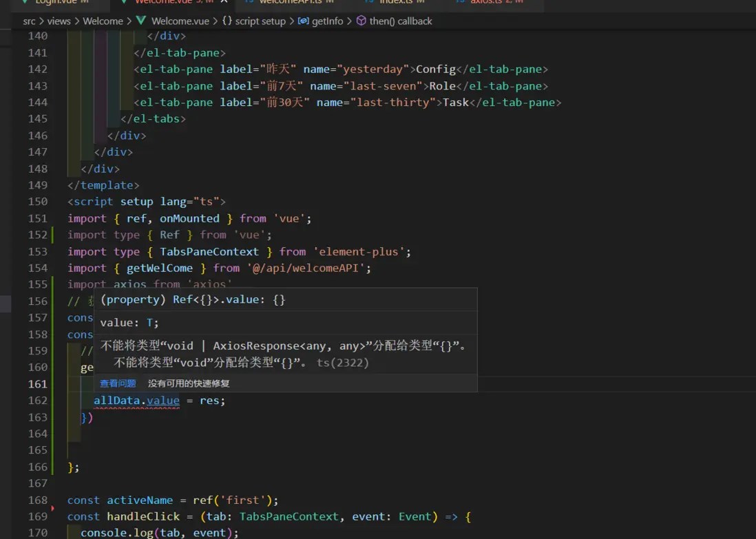This screenshot has height=539, width=756.
Task: Click the TypeScript icon on the welcomeAPI.ts tab
Action: pyautogui.click(x=251, y=2)
